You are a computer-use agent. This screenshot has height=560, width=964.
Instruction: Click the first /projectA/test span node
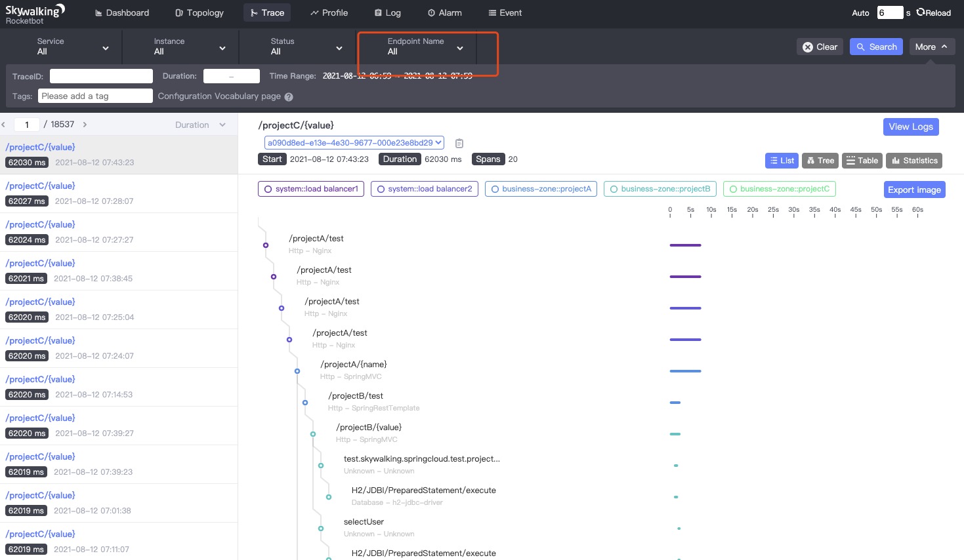pyautogui.click(x=266, y=245)
